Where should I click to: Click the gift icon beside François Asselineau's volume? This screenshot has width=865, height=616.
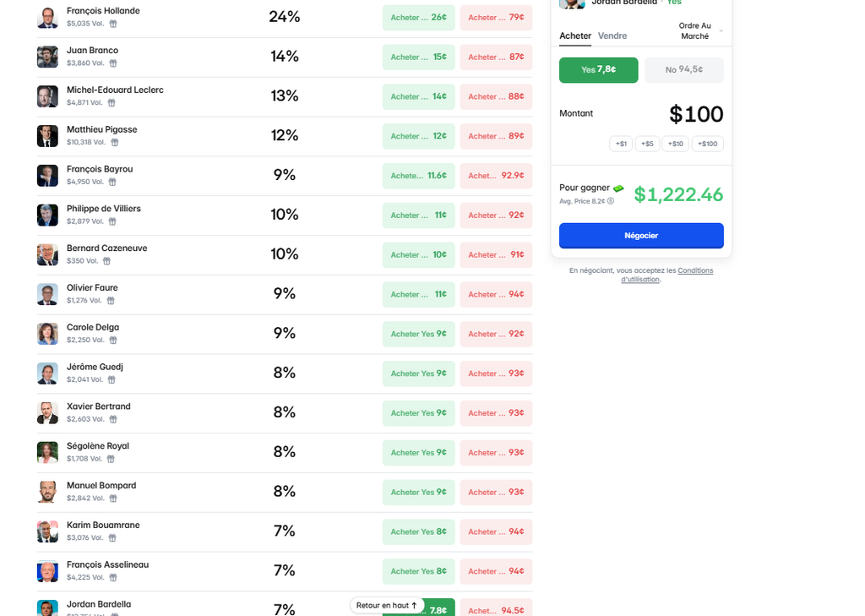[x=113, y=577]
